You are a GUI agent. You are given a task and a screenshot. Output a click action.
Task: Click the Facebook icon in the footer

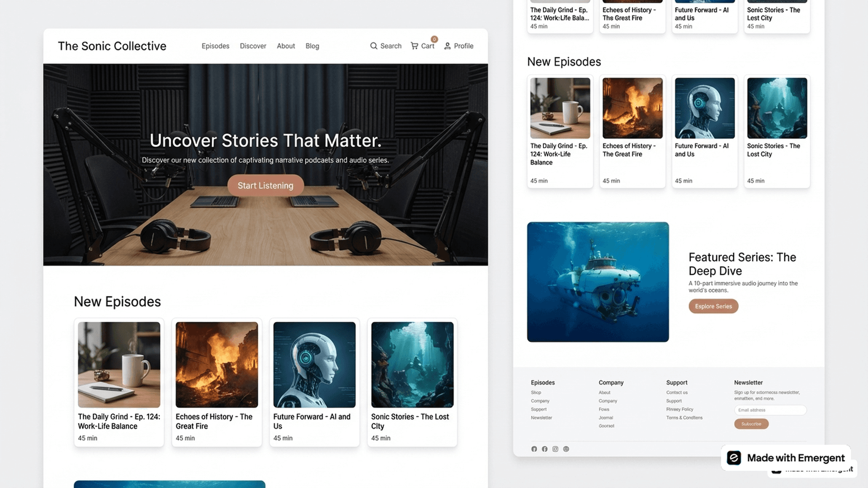tap(545, 449)
